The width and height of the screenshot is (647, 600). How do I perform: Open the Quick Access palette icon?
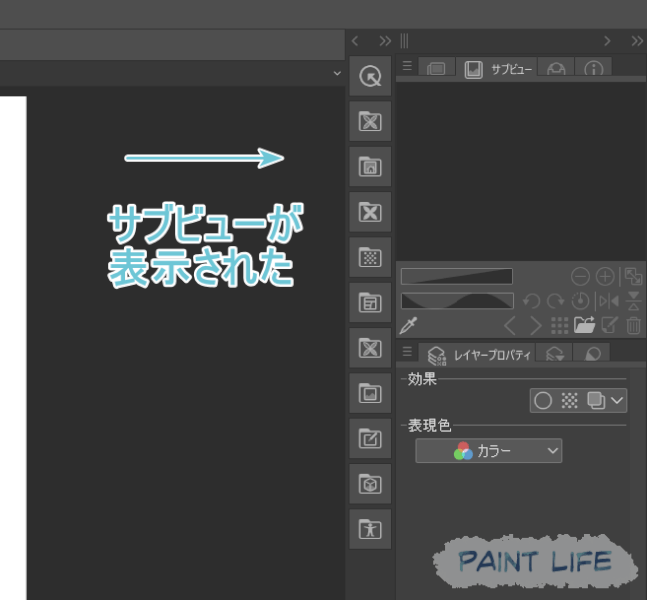tap(370, 76)
